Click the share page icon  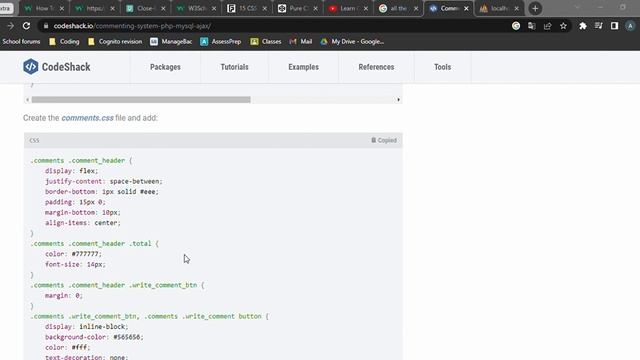point(547,26)
